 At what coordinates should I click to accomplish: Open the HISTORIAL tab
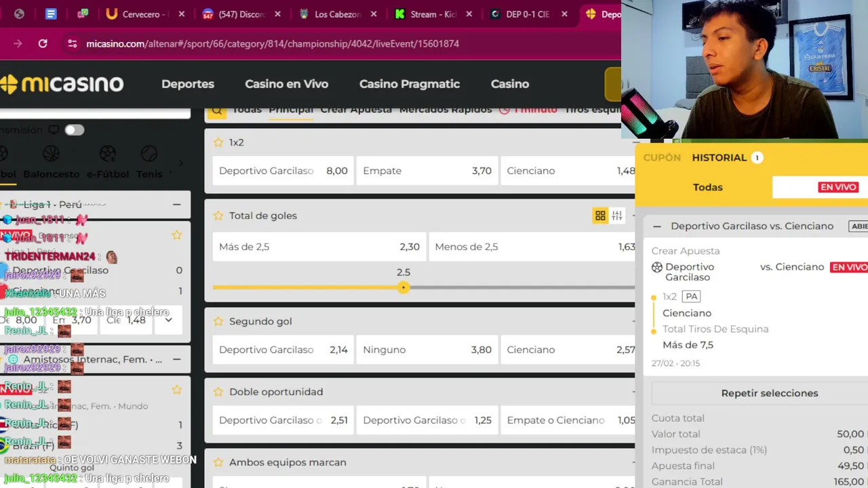coord(719,157)
